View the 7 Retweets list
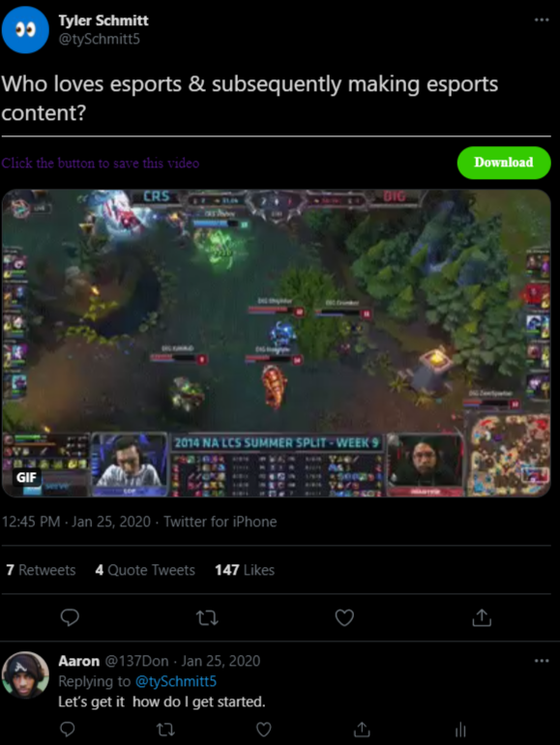This screenshot has width=560, height=745. click(41, 570)
